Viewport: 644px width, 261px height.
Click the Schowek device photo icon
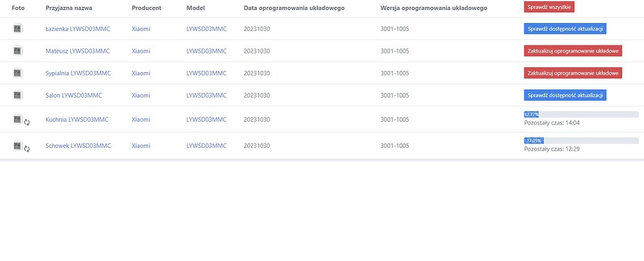(17, 145)
